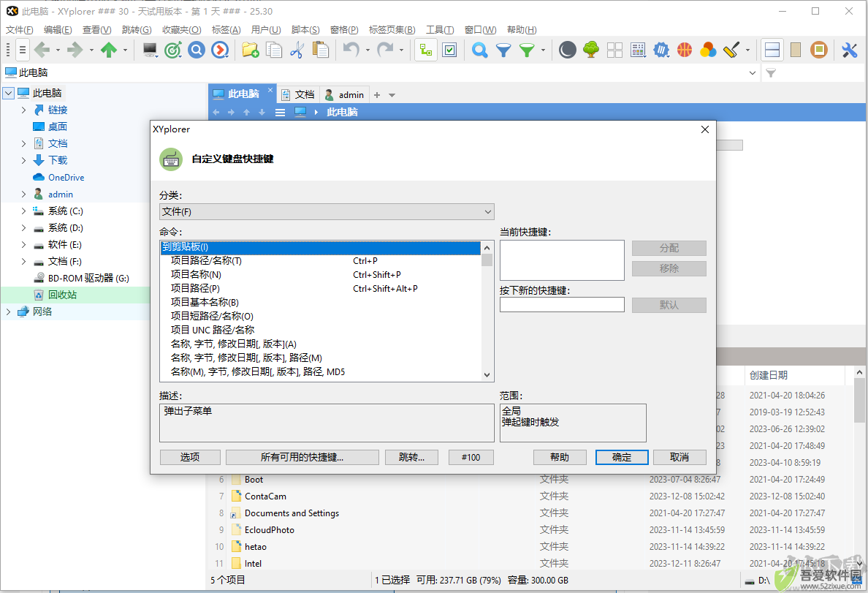Click the Paste clipboard icon
This screenshot has height=593, width=868.
321,50
